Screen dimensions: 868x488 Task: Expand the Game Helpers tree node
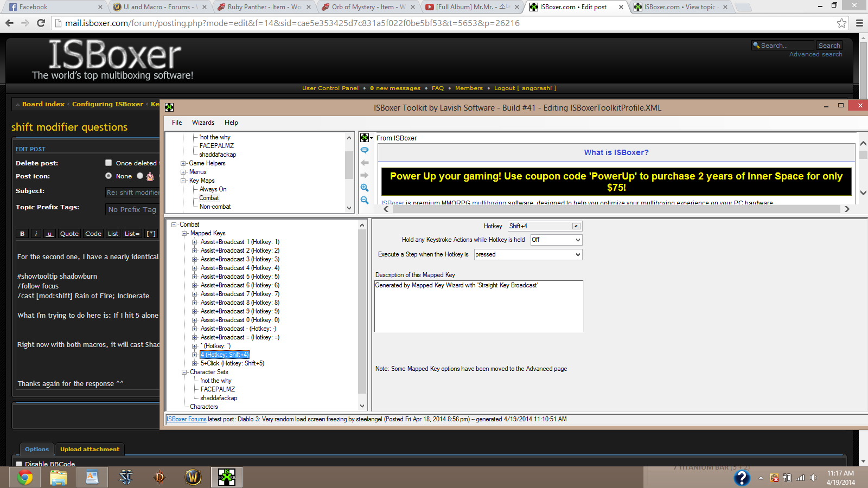coord(183,163)
